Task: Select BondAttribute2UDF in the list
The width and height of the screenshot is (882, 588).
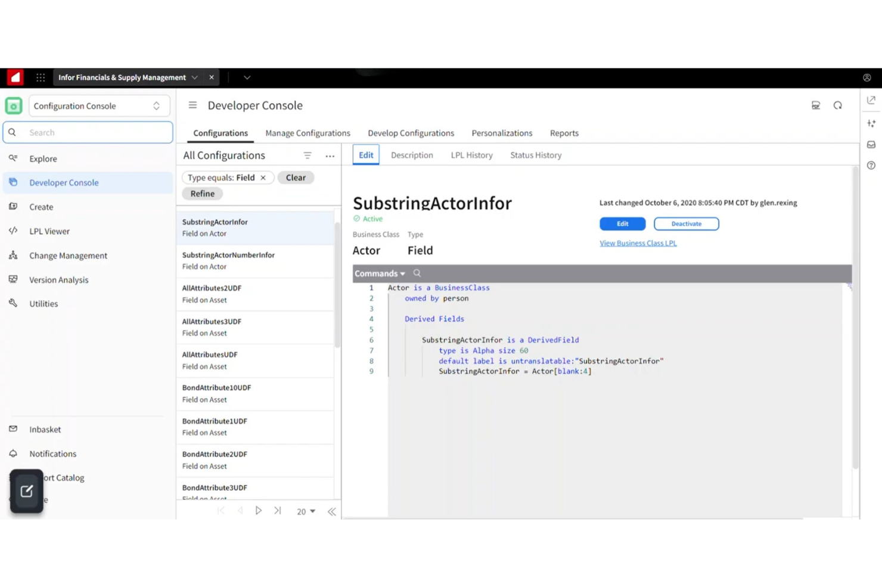Action: pyautogui.click(x=255, y=460)
